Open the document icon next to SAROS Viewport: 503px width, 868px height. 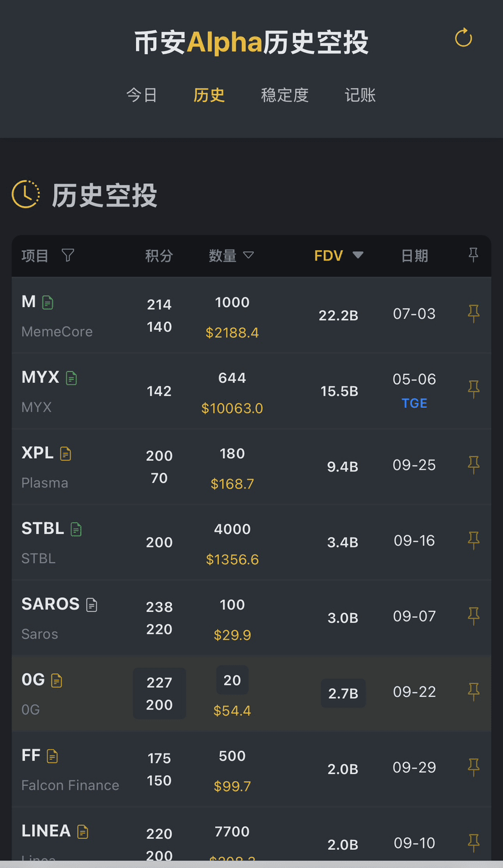tap(92, 605)
